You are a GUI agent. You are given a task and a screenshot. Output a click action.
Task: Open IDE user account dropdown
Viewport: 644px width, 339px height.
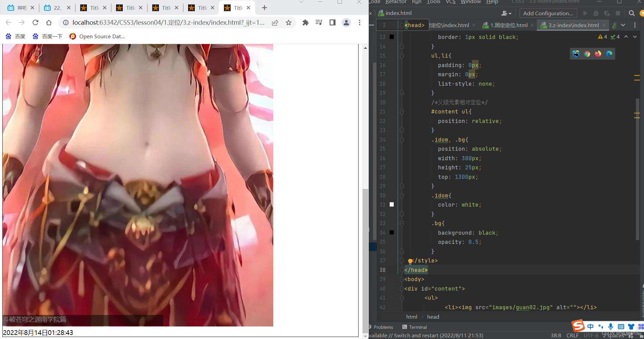click(x=506, y=13)
